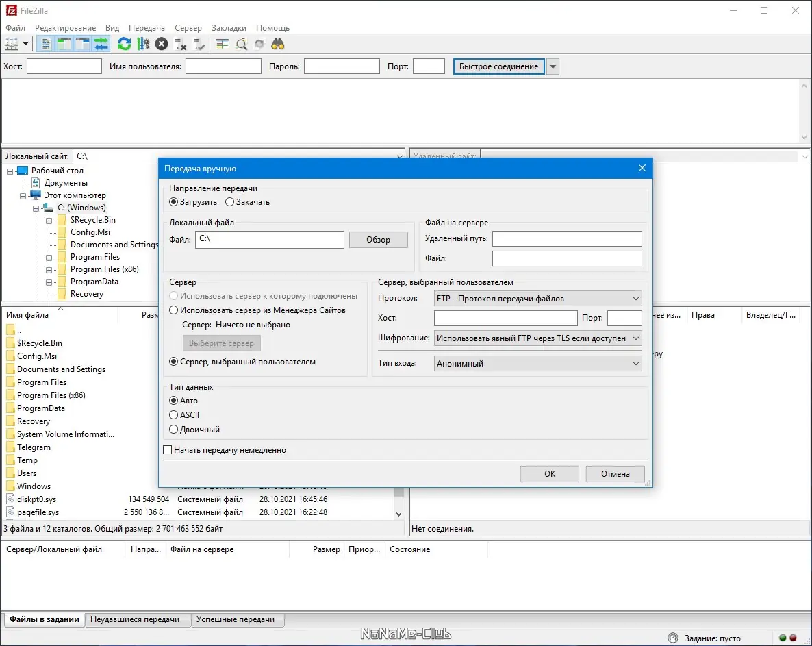Viewport: 812px width, 646px height.
Task: Click red indicator light in status bar
Action: coord(793,638)
